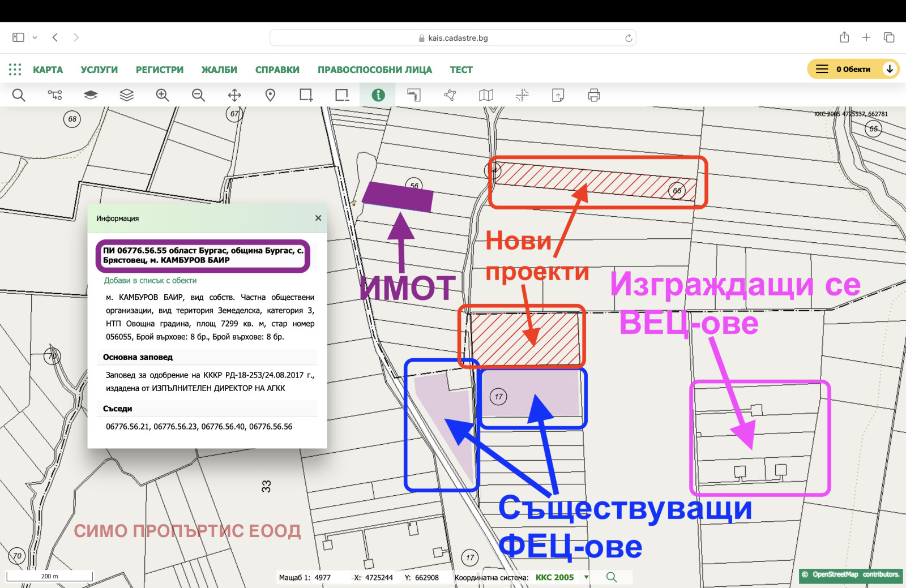
Task: Click the Мащаб scale input field
Action: pos(322,577)
